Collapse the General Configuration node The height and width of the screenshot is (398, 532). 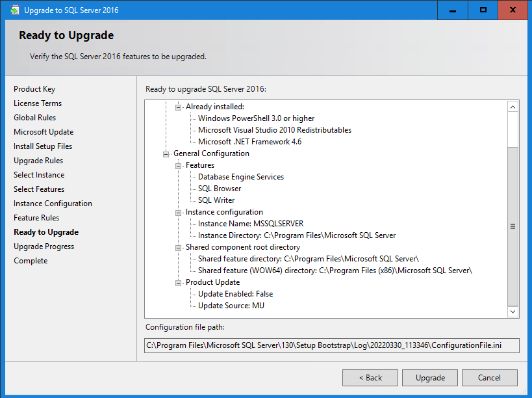click(166, 154)
